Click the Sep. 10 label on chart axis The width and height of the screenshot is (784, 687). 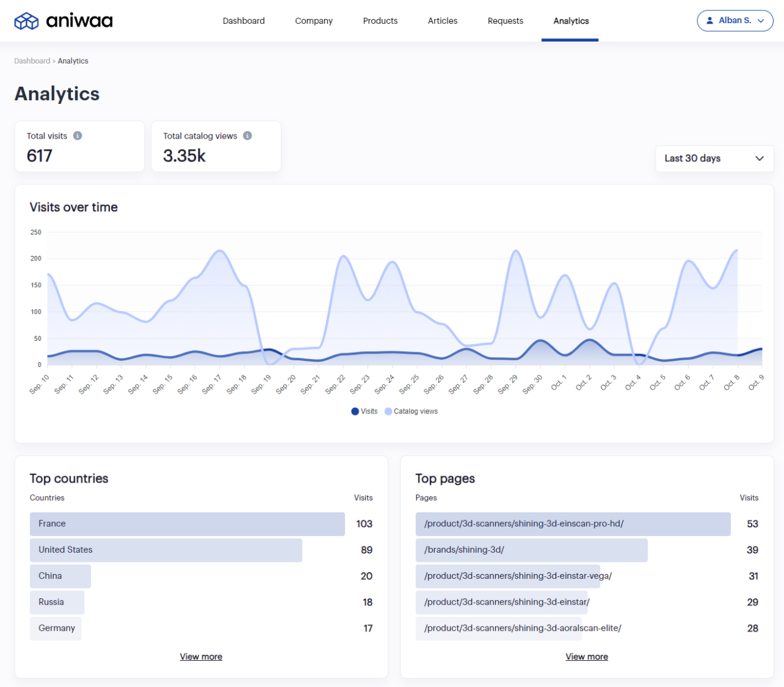[39, 384]
